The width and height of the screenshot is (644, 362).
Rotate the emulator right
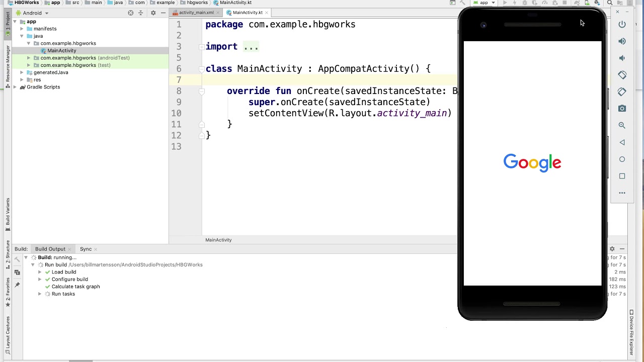[622, 92]
